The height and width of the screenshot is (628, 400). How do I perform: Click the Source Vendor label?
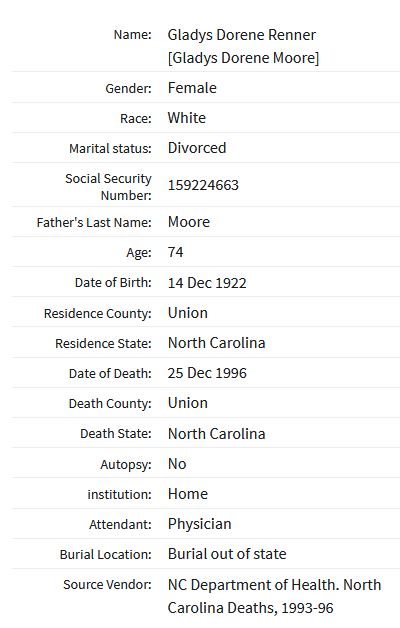[107, 585]
